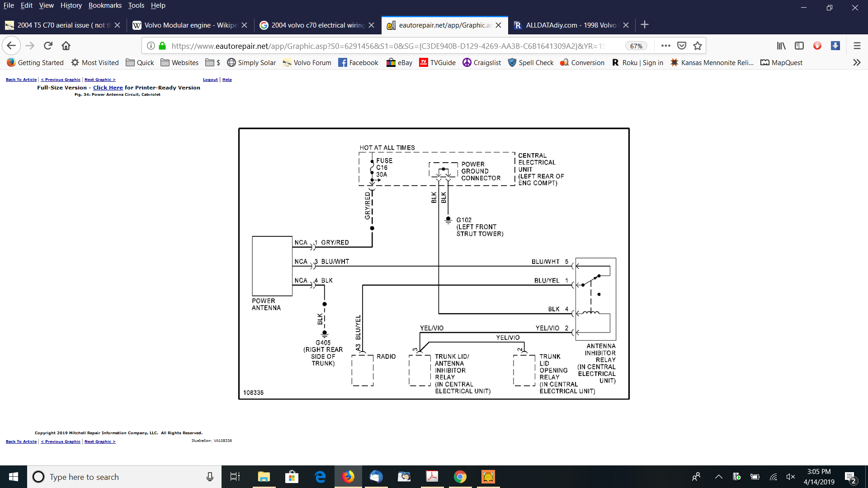Open the Bookmarks menu

point(104,5)
